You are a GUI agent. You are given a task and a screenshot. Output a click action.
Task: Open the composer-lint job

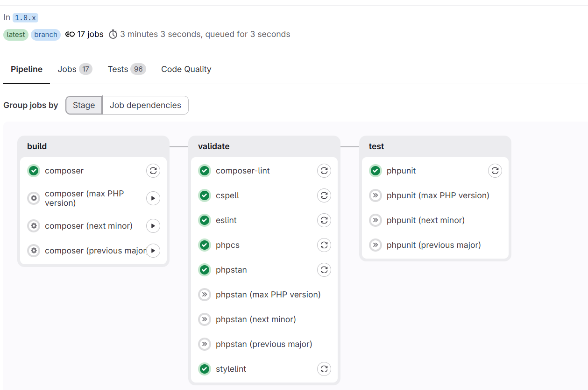(x=243, y=171)
